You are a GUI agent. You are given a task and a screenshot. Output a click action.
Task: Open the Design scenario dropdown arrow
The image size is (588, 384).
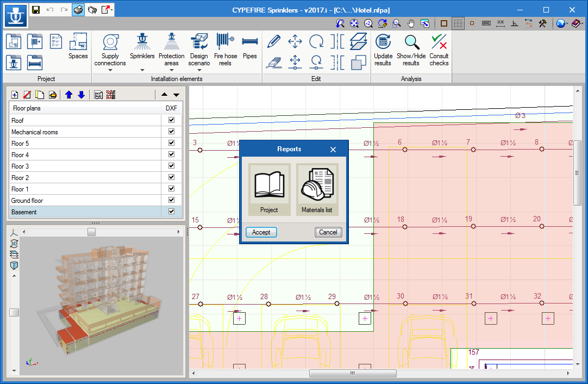click(199, 70)
